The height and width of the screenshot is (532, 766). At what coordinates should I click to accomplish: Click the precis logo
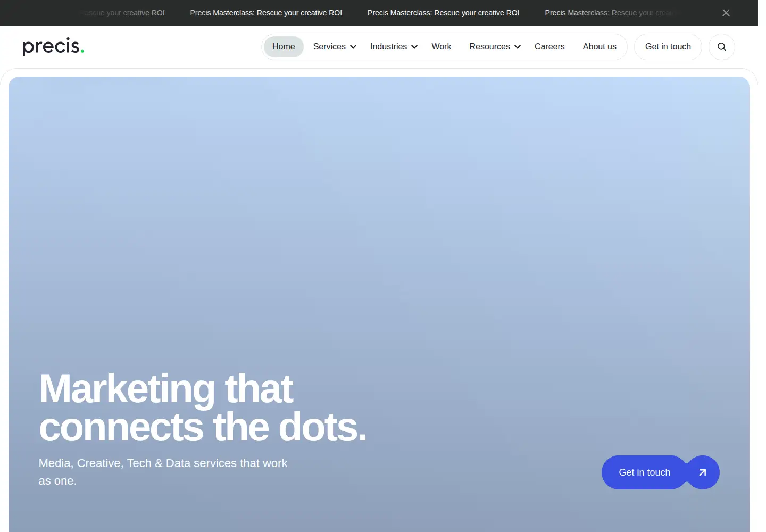(53, 47)
